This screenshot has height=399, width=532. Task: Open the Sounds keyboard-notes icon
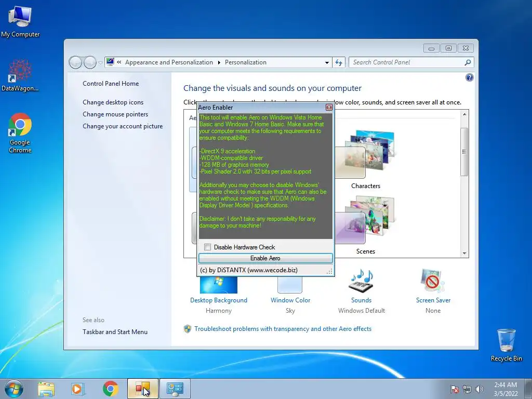coord(362,281)
